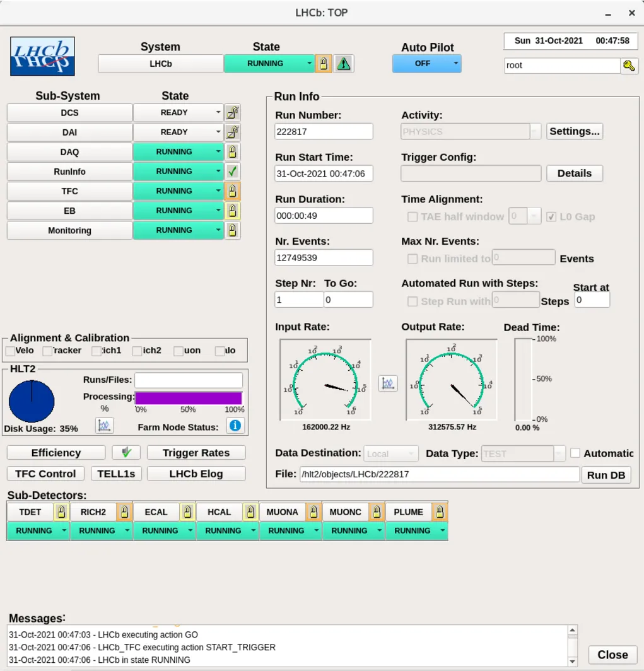Open the warning triangle alarm icon
This screenshot has width=644, height=671.
[344, 64]
